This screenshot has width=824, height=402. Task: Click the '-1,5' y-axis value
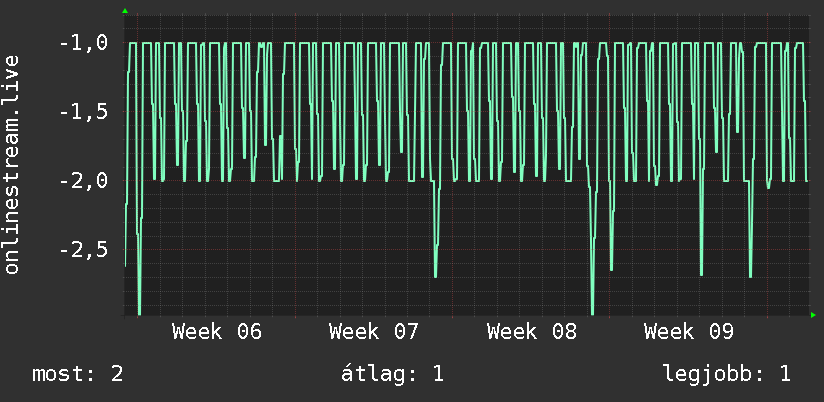tap(84, 111)
